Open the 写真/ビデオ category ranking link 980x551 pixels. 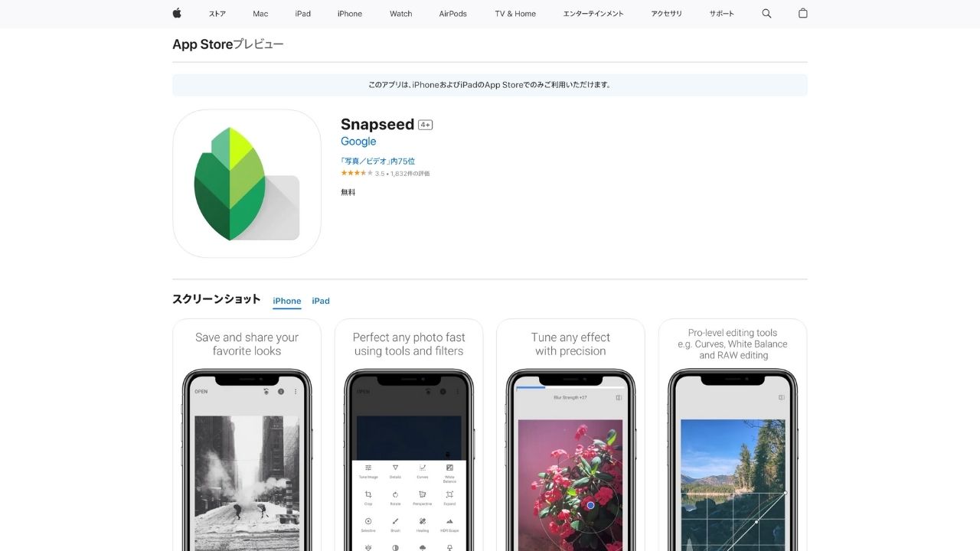[378, 161]
